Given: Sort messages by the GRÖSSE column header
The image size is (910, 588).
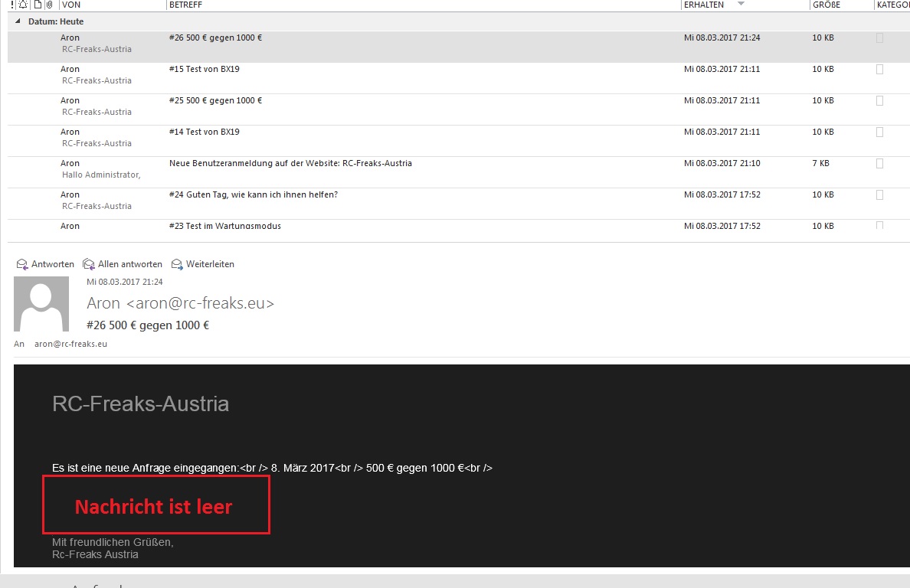Looking at the screenshot, I should (826, 5).
